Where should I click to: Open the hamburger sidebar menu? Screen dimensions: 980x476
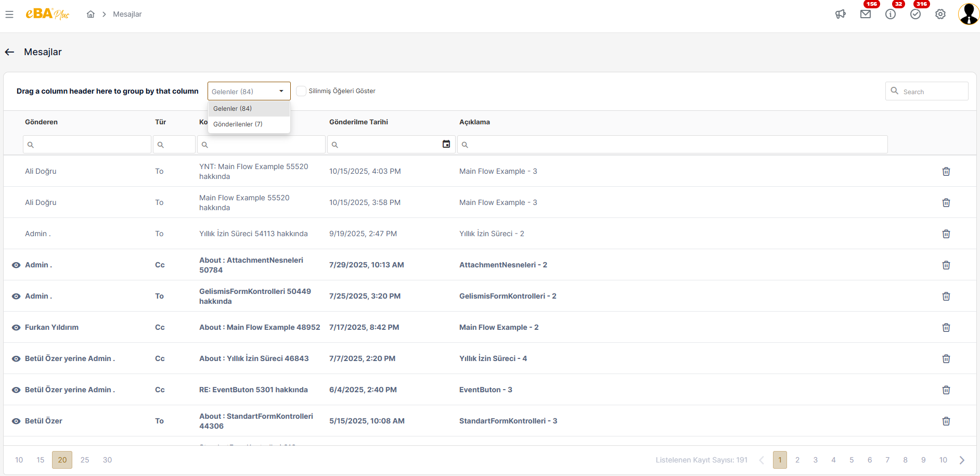[9, 15]
